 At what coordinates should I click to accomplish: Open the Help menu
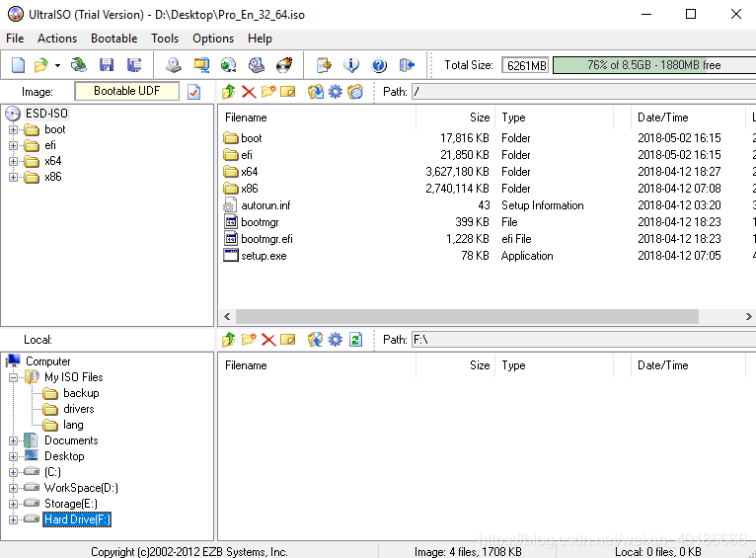(x=260, y=39)
